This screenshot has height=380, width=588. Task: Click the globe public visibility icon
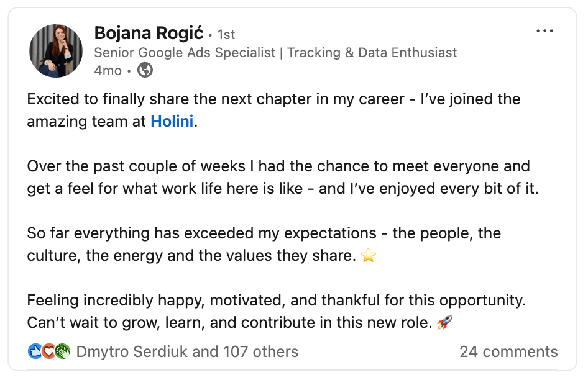click(x=145, y=71)
